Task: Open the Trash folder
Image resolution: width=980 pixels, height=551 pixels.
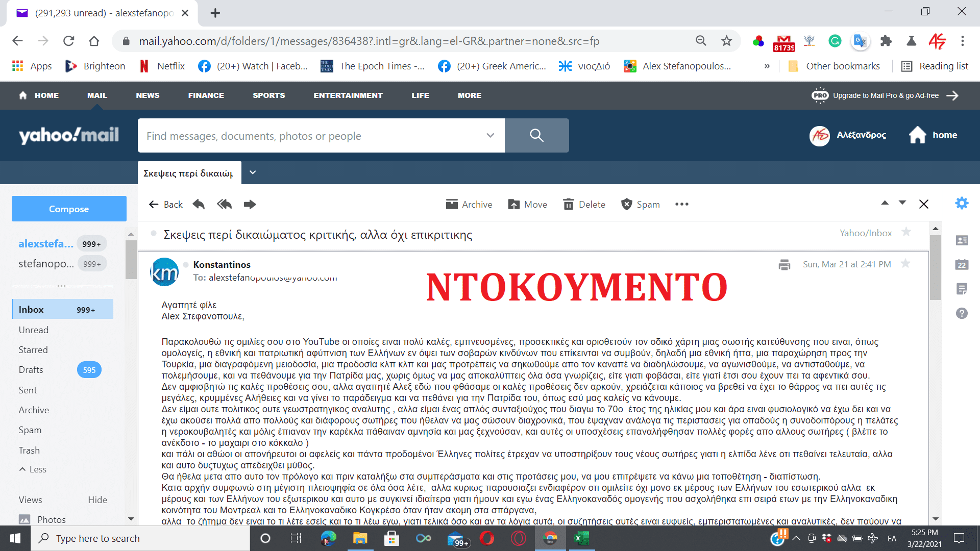Action: click(x=29, y=450)
